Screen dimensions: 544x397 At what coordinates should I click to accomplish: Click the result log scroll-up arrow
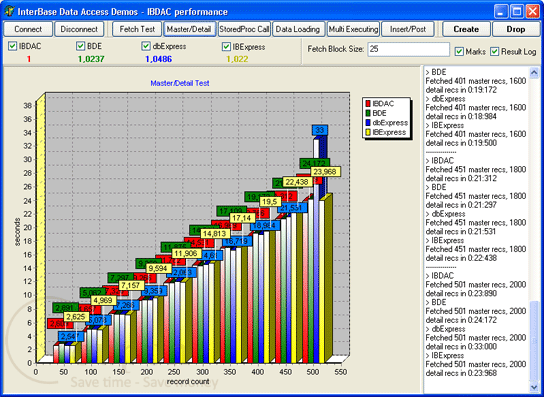(534, 73)
